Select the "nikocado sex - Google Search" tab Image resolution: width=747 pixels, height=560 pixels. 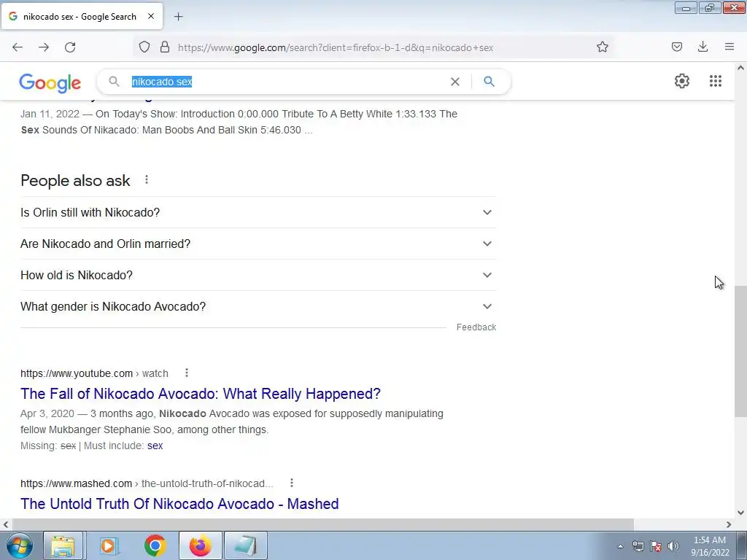point(82,17)
